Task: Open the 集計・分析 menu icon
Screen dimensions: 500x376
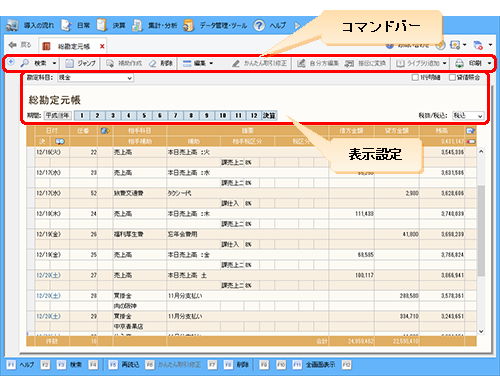Action: tap(137, 25)
